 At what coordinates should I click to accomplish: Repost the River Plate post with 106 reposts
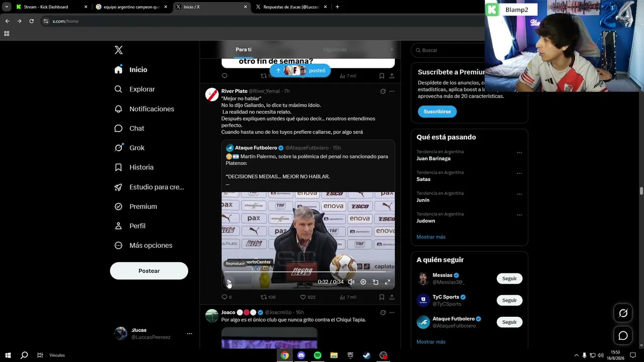pyautogui.click(x=264, y=297)
